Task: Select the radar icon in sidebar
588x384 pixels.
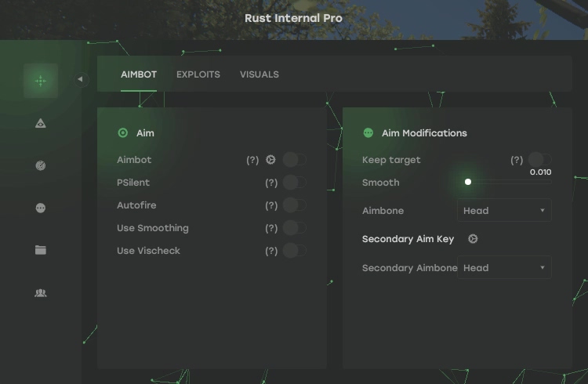Action: click(41, 165)
